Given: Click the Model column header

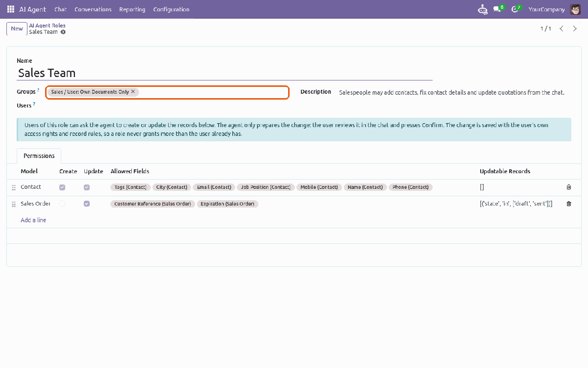Looking at the screenshot, I should (x=29, y=171).
